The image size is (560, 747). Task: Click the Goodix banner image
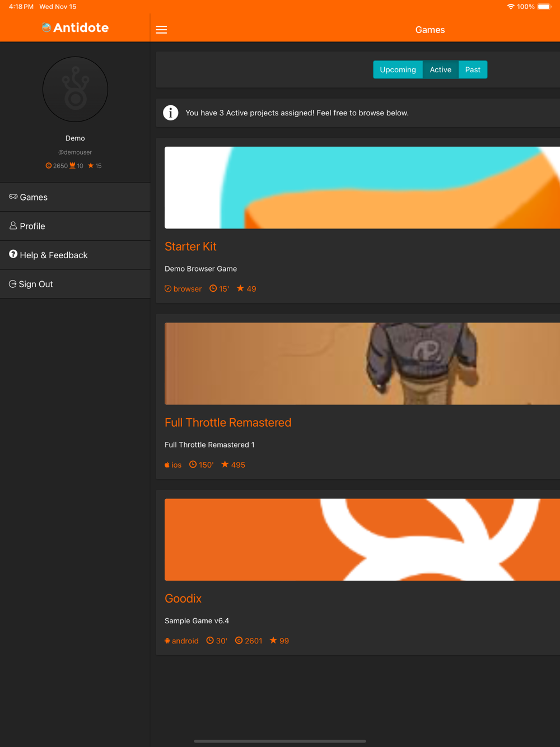[362, 540]
